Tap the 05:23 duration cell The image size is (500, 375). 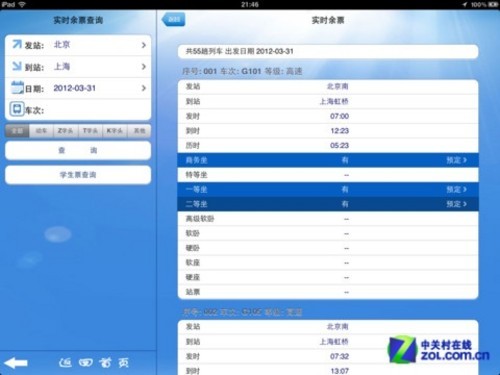[339, 145]
